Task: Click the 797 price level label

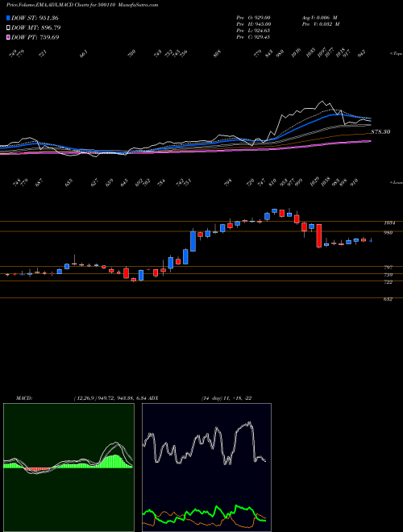Action: pyautogui.click(x=388, y=268)
